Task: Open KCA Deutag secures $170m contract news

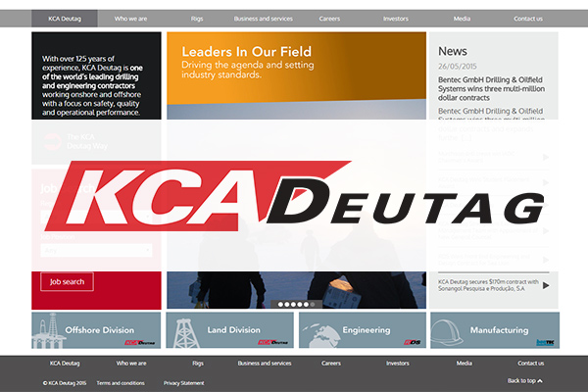Action: click(488, 285)
